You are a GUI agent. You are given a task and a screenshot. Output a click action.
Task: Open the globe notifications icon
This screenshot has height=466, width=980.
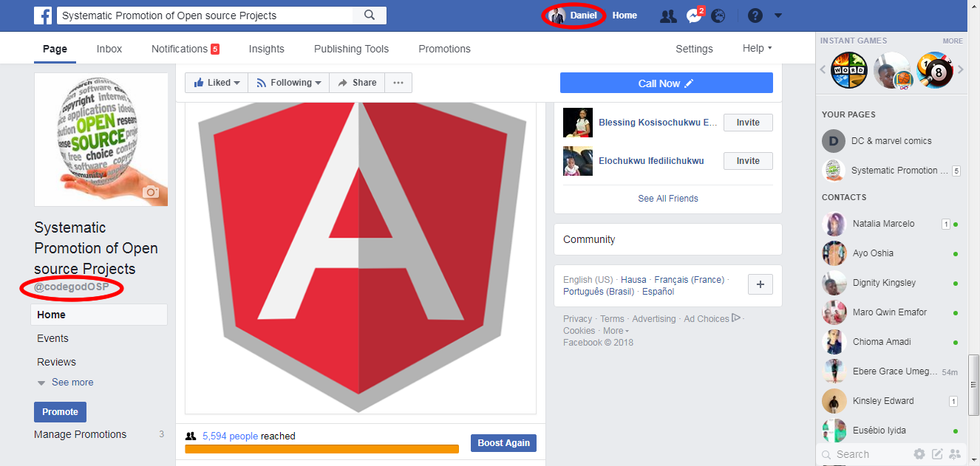point(718,16)
